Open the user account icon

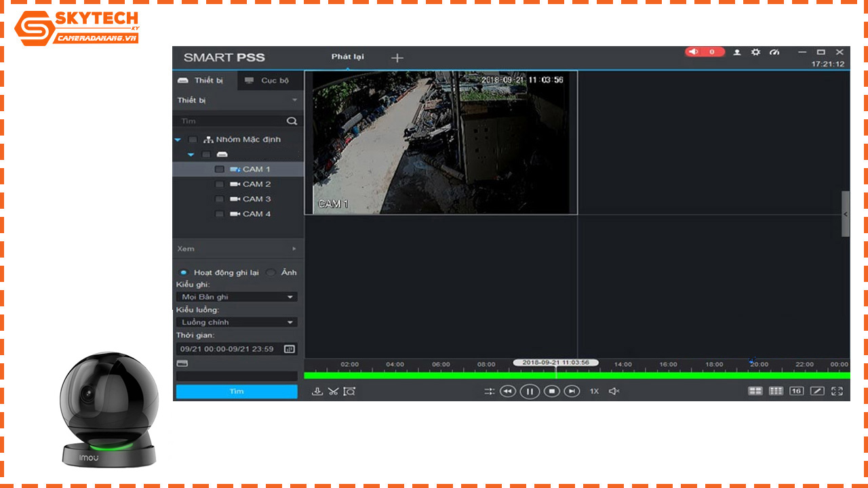pyautogui.click(x=738, y=52)
